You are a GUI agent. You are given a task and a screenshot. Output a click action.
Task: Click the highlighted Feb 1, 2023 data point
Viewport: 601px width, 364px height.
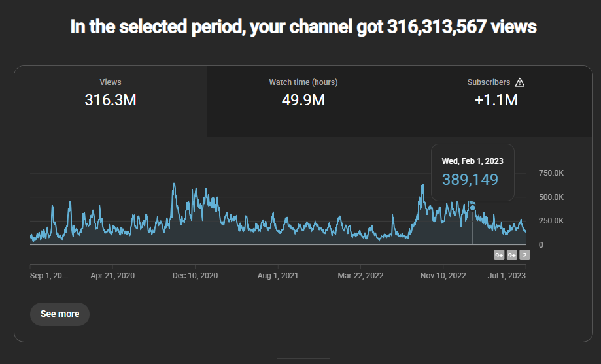(x=473, y=208)
